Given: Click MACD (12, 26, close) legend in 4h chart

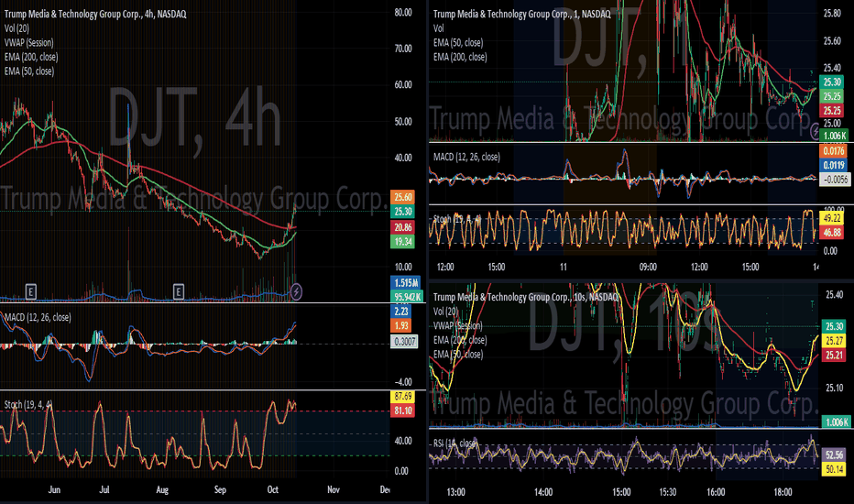Looking at the screenshot, I should [38, 317].
